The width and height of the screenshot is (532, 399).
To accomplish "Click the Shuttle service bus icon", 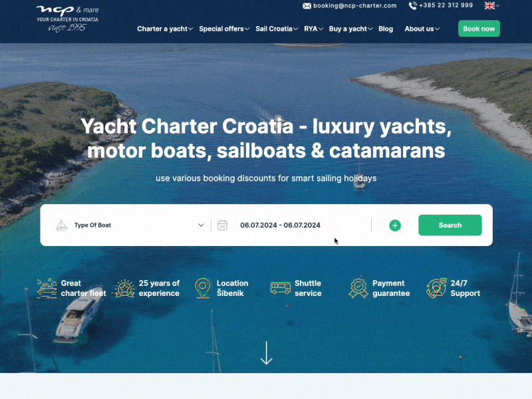I will tap(281, 288).
